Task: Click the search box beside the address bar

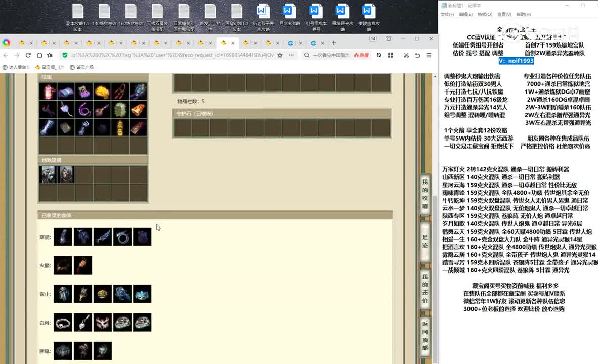Action: click(331, 55)
